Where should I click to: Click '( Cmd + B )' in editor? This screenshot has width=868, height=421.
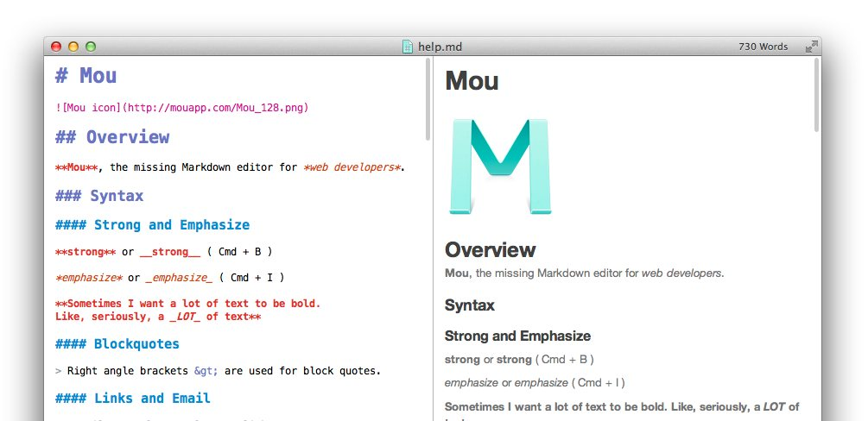(x=240, y=252)
